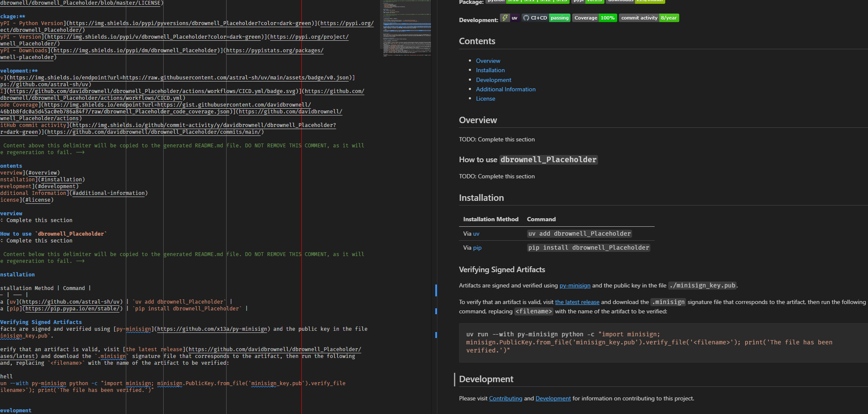The height and width of the screenshot is (414, 868).
Task: Open the Overview link under Contents
Action: (488, 61)
